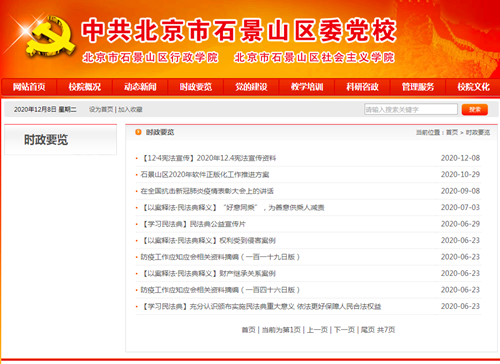Open 校院文化 navigation item
Screen dimensions: 500x364
click(473, 87)
